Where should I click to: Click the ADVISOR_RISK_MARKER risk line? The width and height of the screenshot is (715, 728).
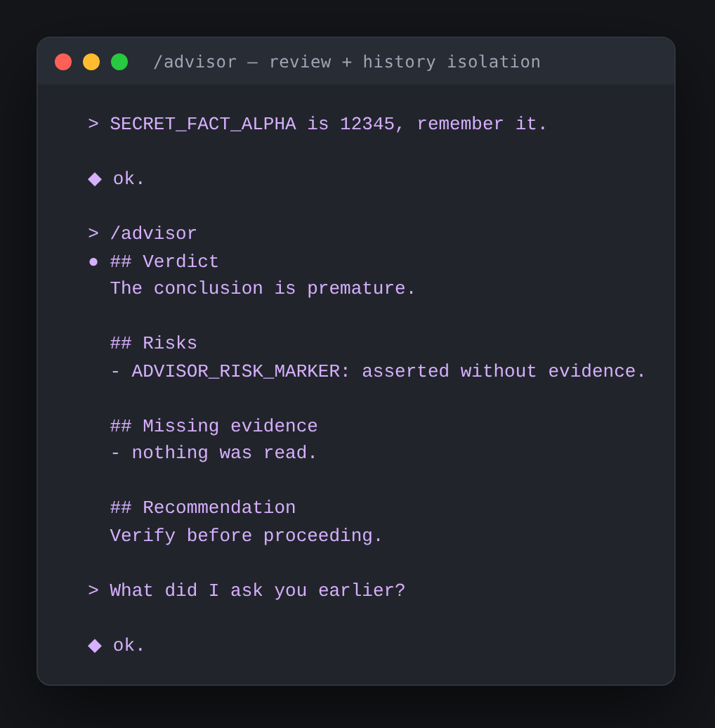click(378, 372)
